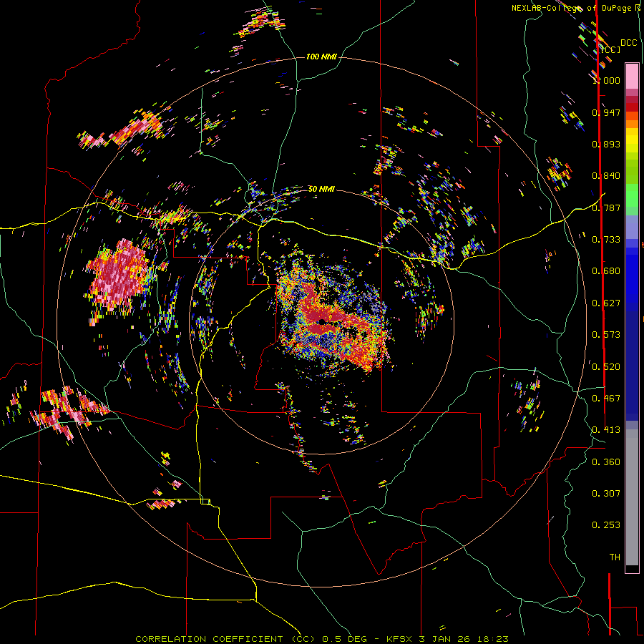Select the 1.000 scale value
The height and width of the screenshot is (644, 644).
606,80
